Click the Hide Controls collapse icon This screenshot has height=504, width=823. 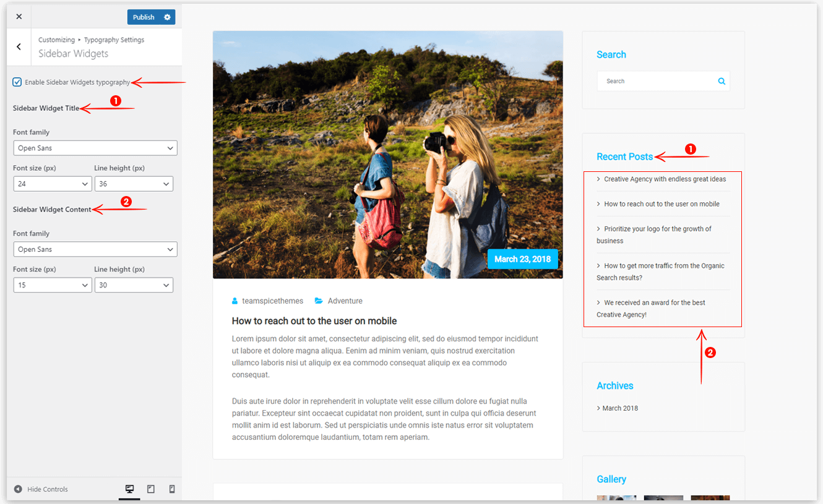click(18, 489)
